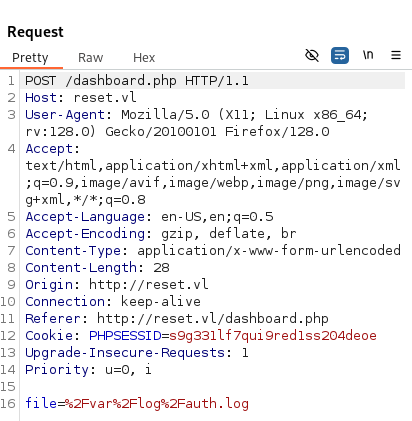Click the PHPSESSID cookie name
Viewport: 412px width, 421px height.
point(125,336)
